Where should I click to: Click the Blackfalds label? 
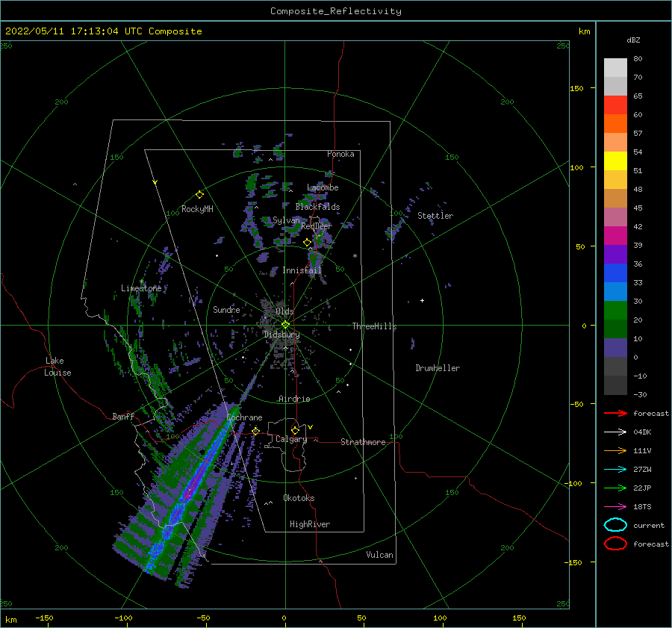point(317,207)
